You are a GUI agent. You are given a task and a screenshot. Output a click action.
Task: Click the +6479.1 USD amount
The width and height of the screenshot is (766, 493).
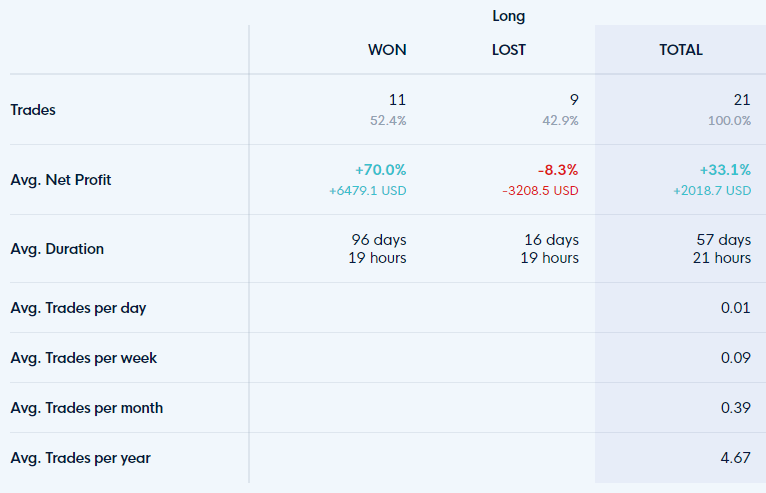pyautogui.click(x=367, y=191)
